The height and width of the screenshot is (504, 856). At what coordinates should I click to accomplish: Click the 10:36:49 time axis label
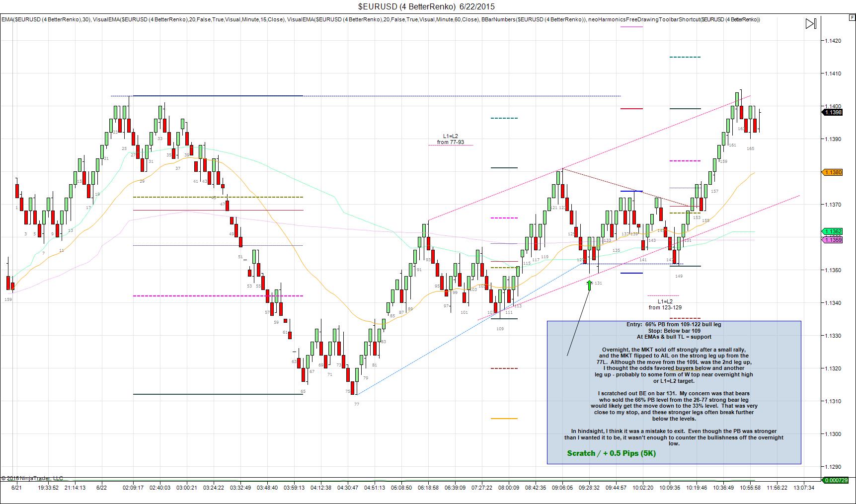pos(723,488)
